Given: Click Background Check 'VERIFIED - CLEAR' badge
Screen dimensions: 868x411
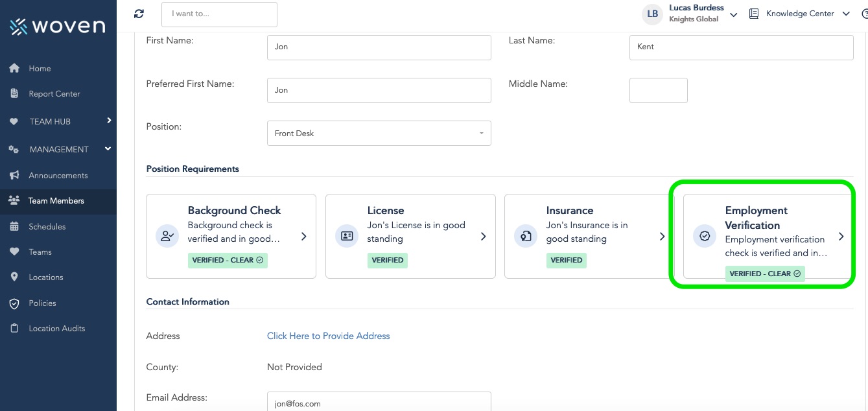Looking at the screenshot, I should 228,260.
